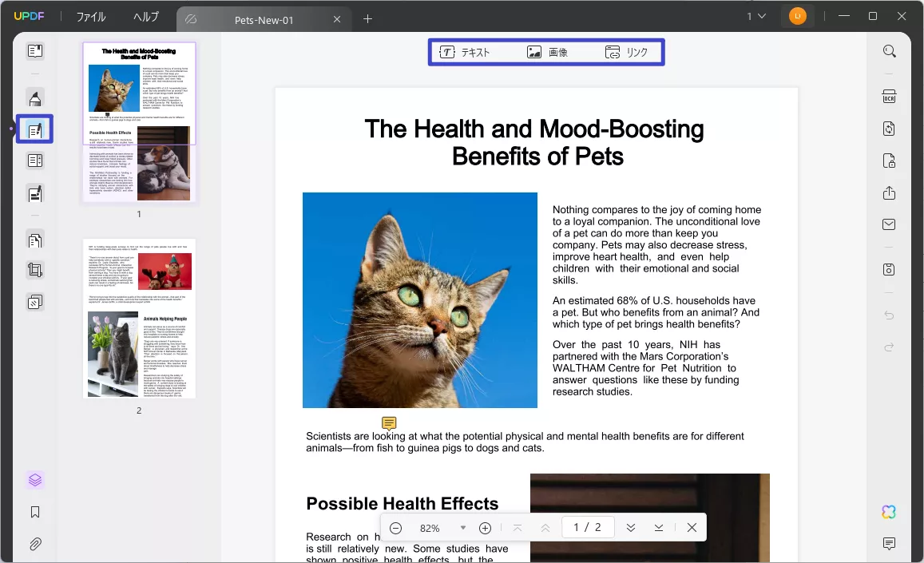924x563 pixels.
Task: Open the user account avatar
Action: 797,17
